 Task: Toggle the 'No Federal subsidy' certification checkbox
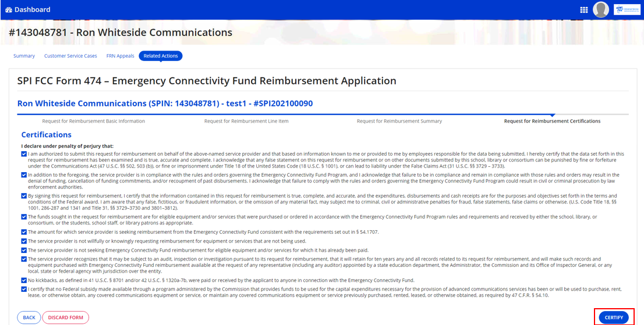(x=24, y=288)
